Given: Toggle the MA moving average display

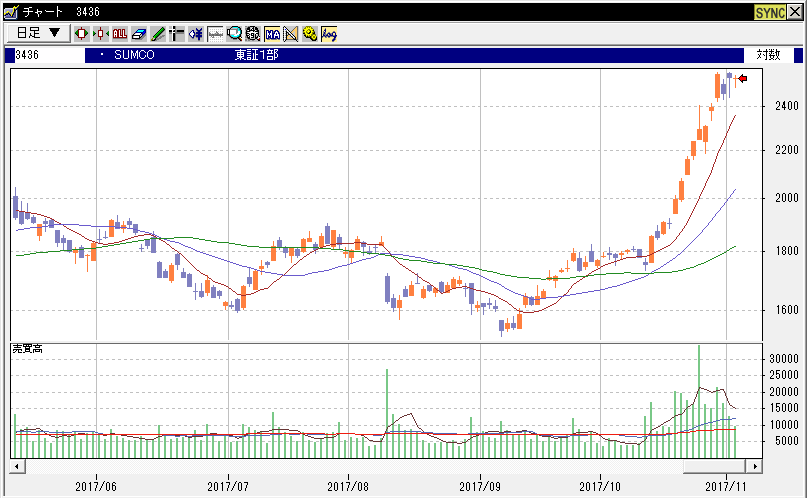Looking at the screenshot, I should [272, 33].
